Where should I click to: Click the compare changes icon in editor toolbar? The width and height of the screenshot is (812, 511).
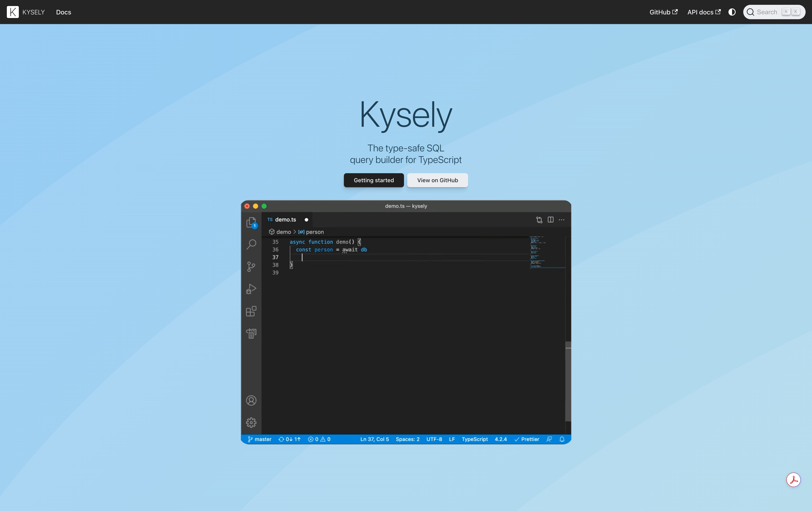pos(539,220)
